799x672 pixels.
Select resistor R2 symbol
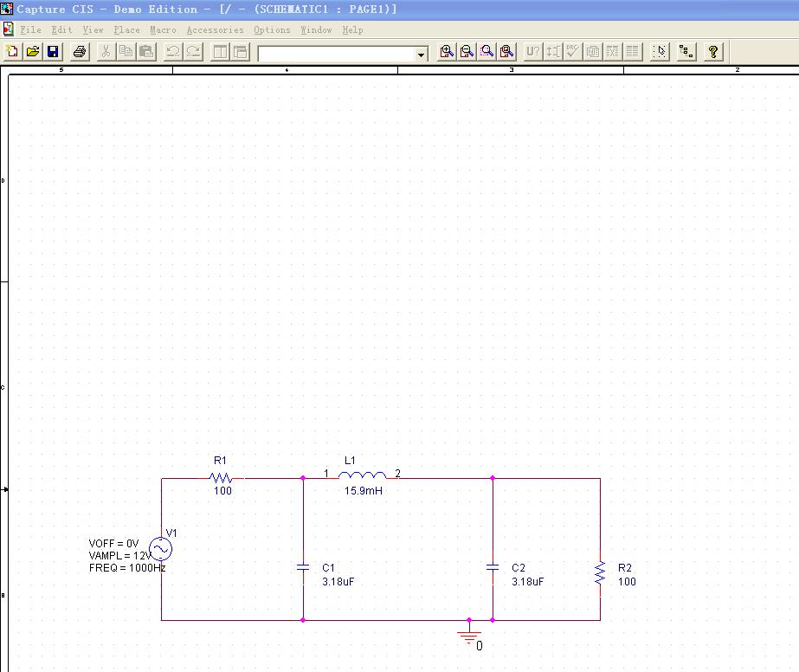(x=600, y=572)
